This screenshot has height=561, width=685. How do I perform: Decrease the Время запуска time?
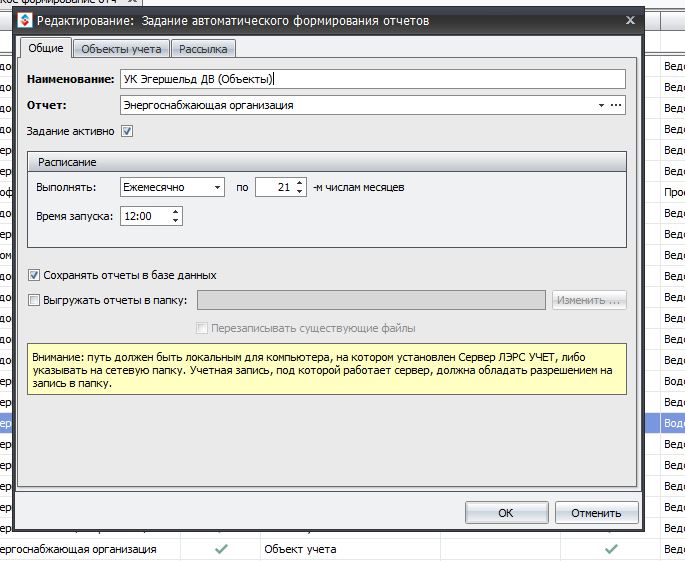coord(175,221)
